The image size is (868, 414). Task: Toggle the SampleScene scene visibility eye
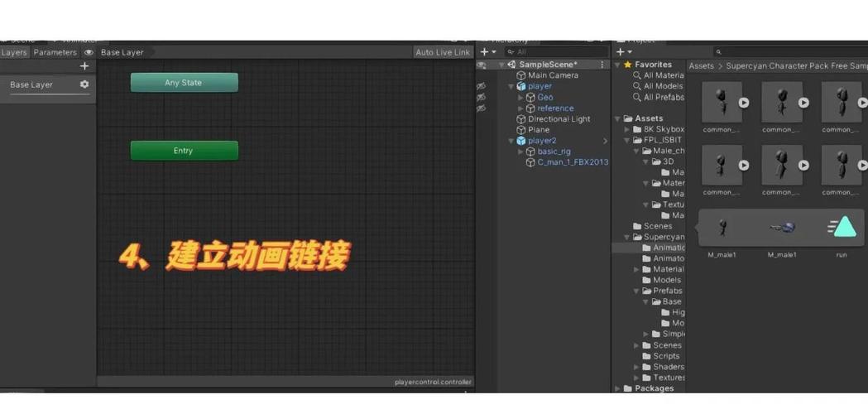pos(481,65)
